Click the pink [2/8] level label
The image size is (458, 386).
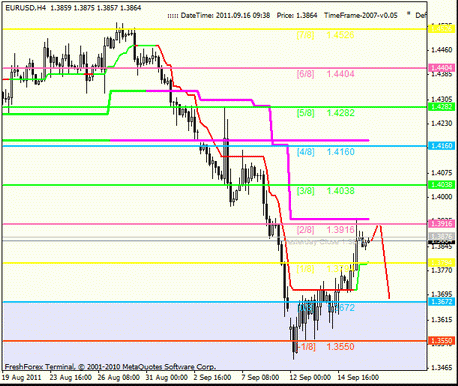click(x=305, y=230)
